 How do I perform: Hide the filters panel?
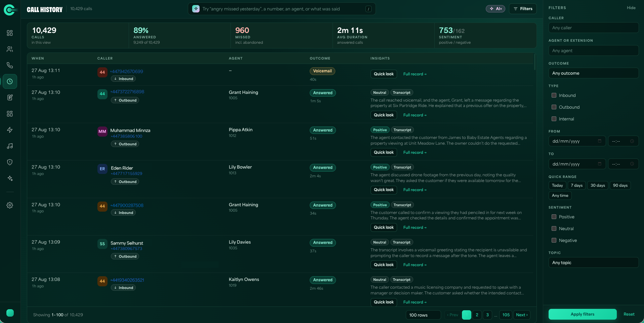click(631, 8)
